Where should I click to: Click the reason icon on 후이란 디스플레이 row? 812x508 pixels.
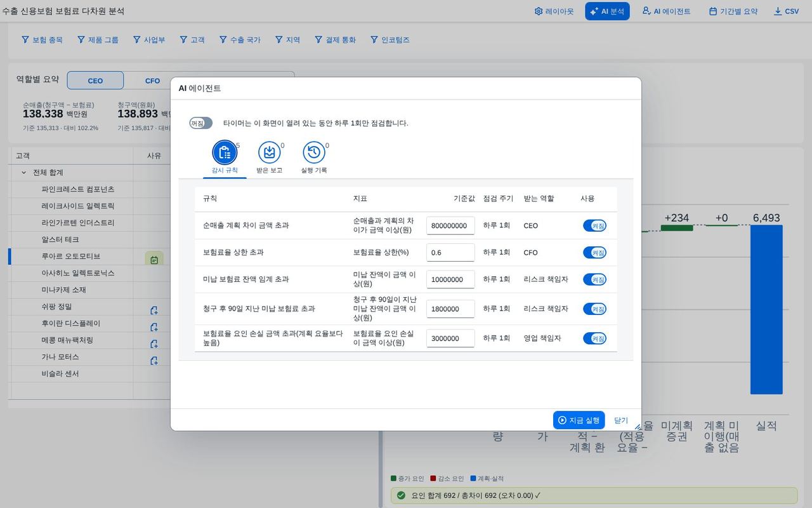click(x=154, y=327)
